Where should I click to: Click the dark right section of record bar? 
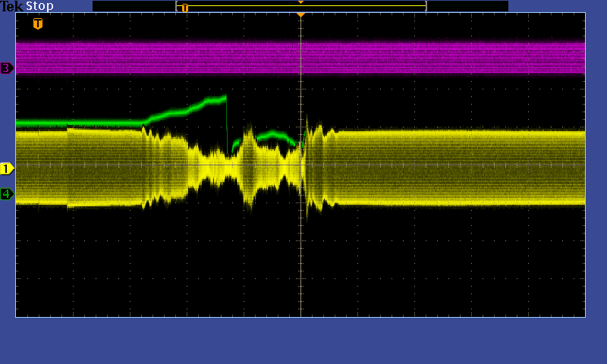tap(467, 6)
